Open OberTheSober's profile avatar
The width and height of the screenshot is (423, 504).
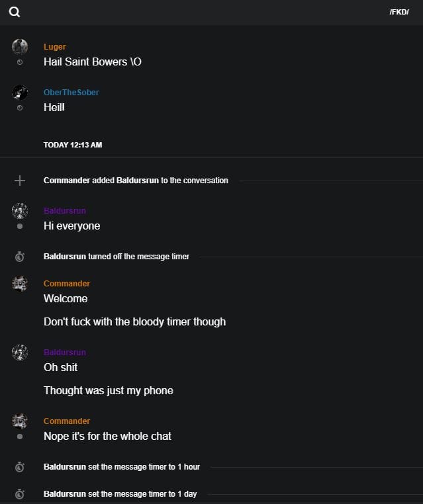coord(20,92)
